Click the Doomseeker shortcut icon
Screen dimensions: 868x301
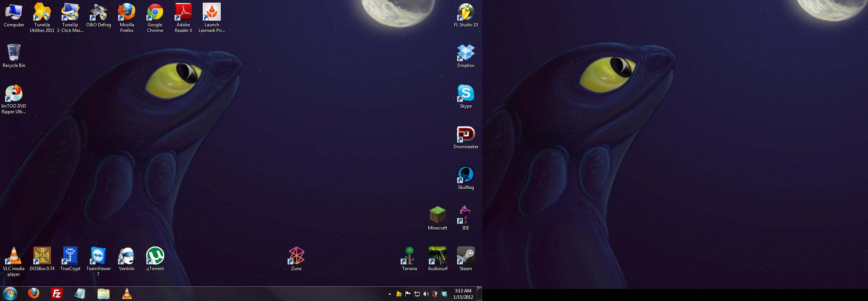466,134
